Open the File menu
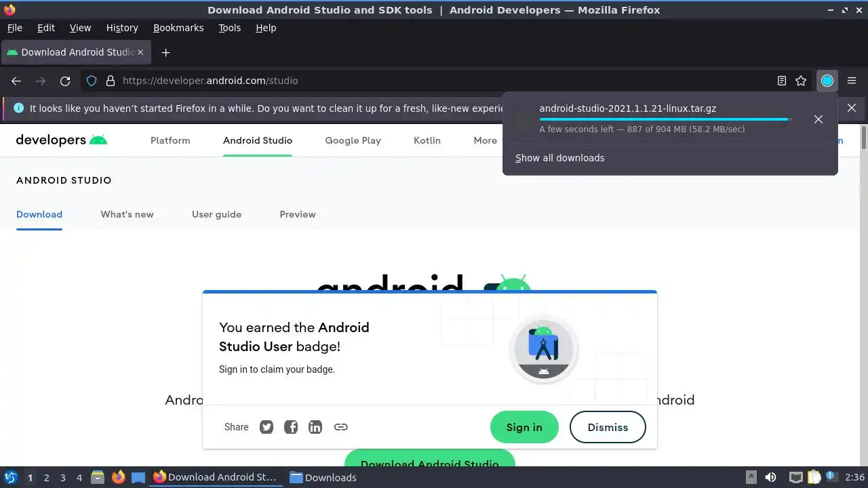The height and width of the screenshot is (488, 868). coord(14,28)
